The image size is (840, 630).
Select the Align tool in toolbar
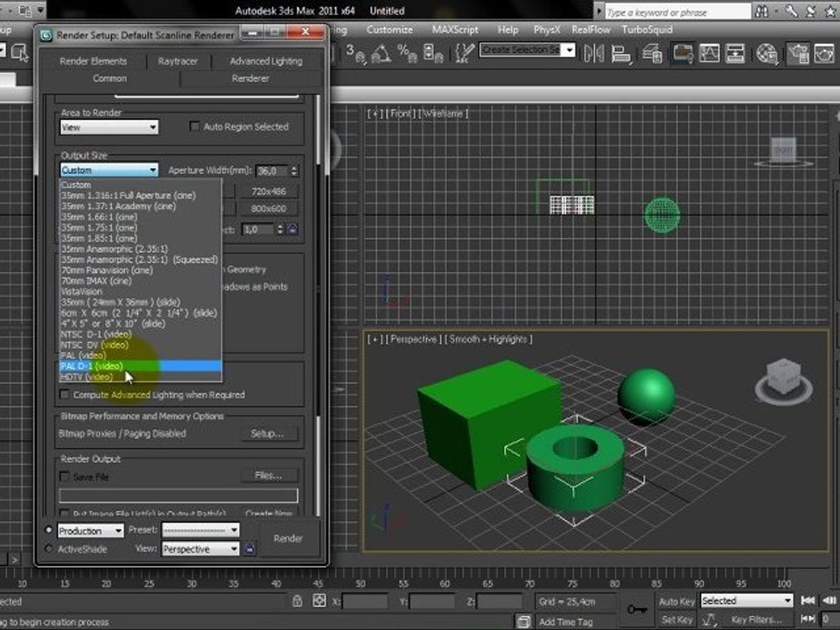[620, 53]
